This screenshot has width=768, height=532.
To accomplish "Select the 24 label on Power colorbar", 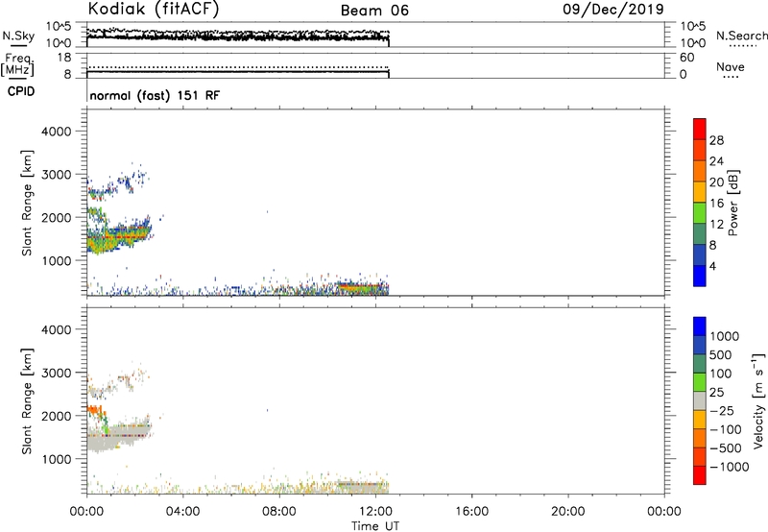I will pos(716,161).
